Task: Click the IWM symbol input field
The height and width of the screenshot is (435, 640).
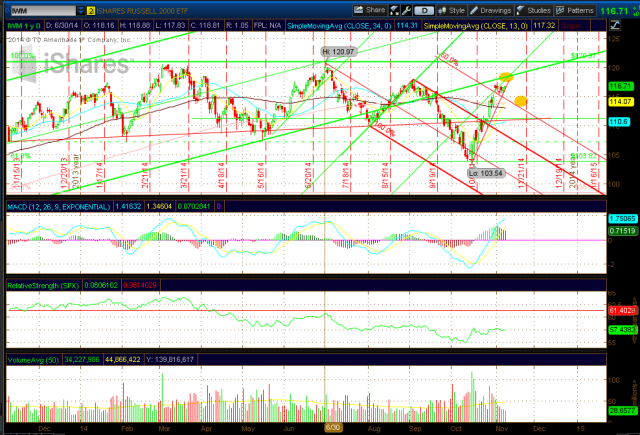Action: point(43,11)
